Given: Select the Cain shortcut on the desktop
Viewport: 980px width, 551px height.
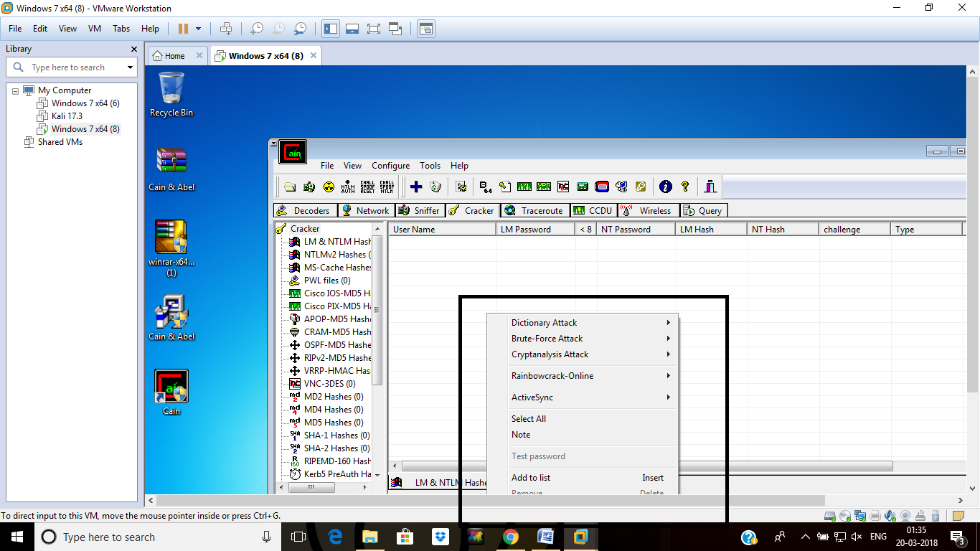Looking at the screenshot, I should point(171,392).
